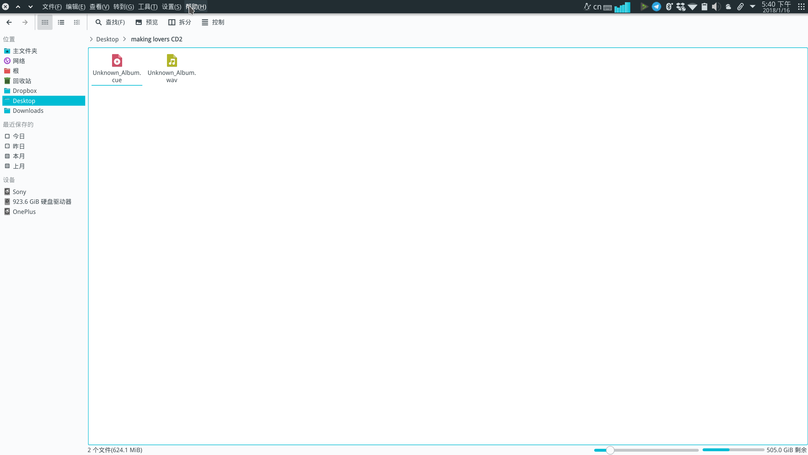Click the 2 个文件(624.1 MiB) status text
Screen dimensions: 808x455
pyautogui.click(x=115, y=450)
